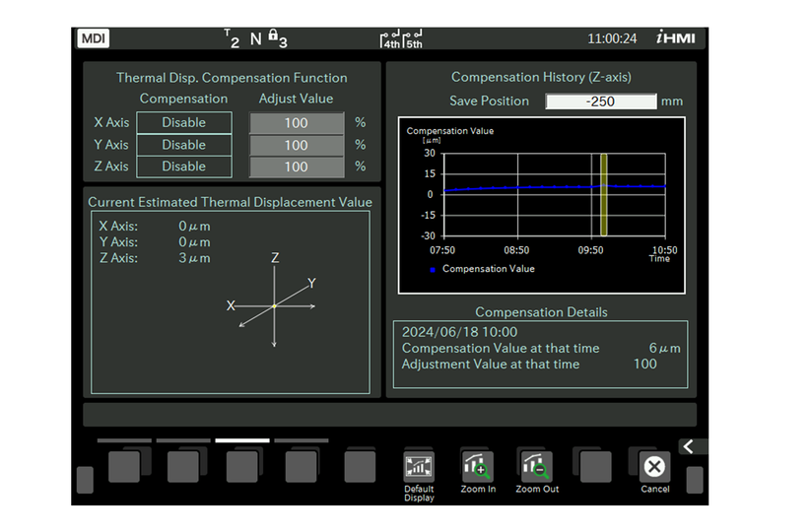
Task: Click the Save Position input field
Action: tap(601, 101)
